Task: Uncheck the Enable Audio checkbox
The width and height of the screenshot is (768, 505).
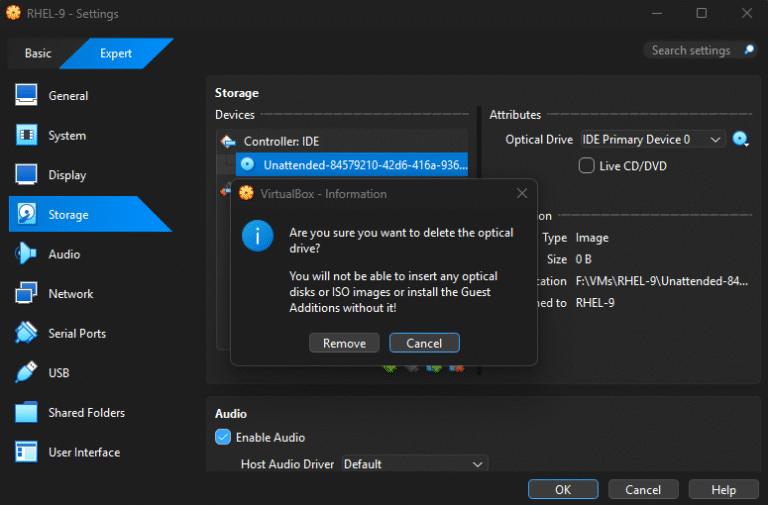Action: 223,437
